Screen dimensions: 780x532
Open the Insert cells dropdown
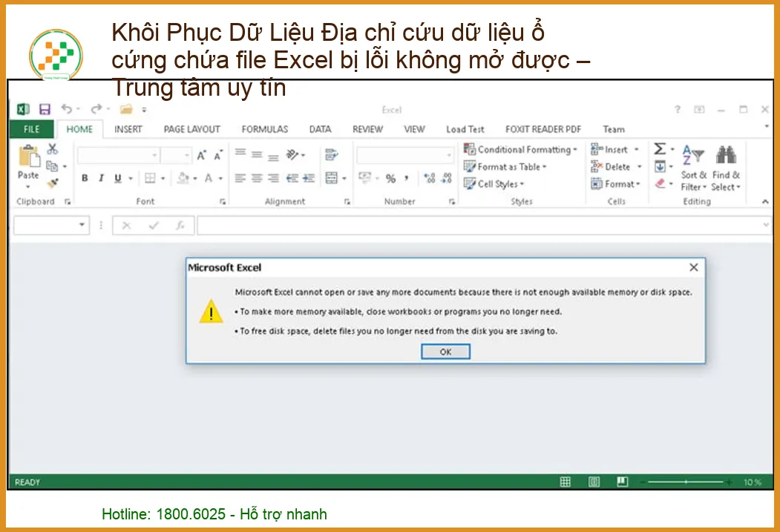pyautogui.click(x=615, y=149)
